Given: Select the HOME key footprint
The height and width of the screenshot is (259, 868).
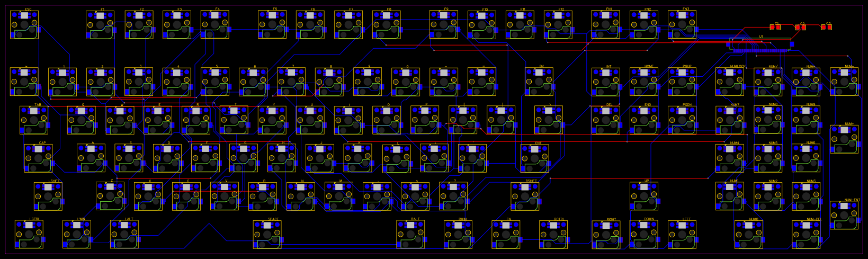Looking at the screenshot, I should 644,82.
